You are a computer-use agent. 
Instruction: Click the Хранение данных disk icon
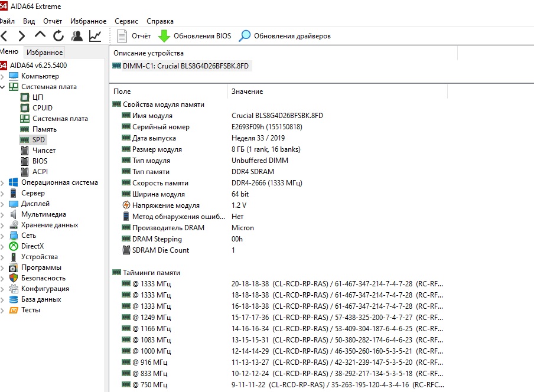13,225
